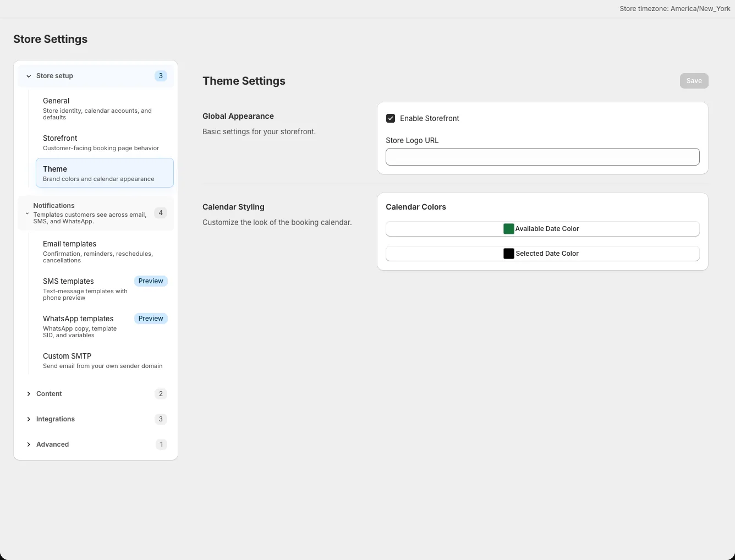
Task: Click the Store setup count badge 3
Action: pos(161,76)
